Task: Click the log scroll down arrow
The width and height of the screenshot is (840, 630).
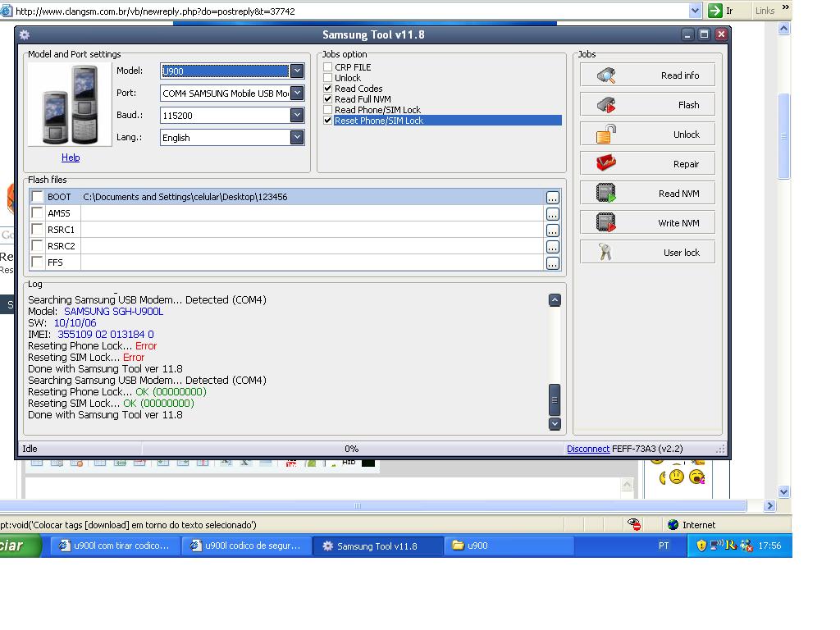Action: tap(555, 424)
